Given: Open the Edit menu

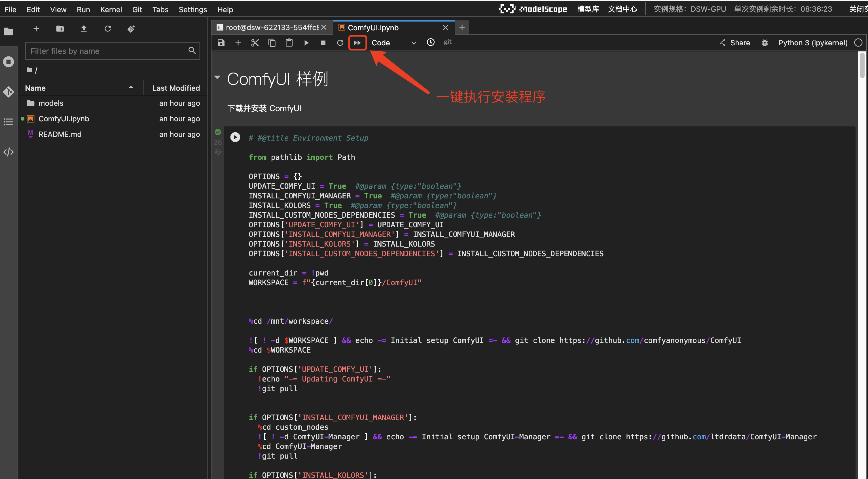Looking at the screenshot, I should (33, 9).
